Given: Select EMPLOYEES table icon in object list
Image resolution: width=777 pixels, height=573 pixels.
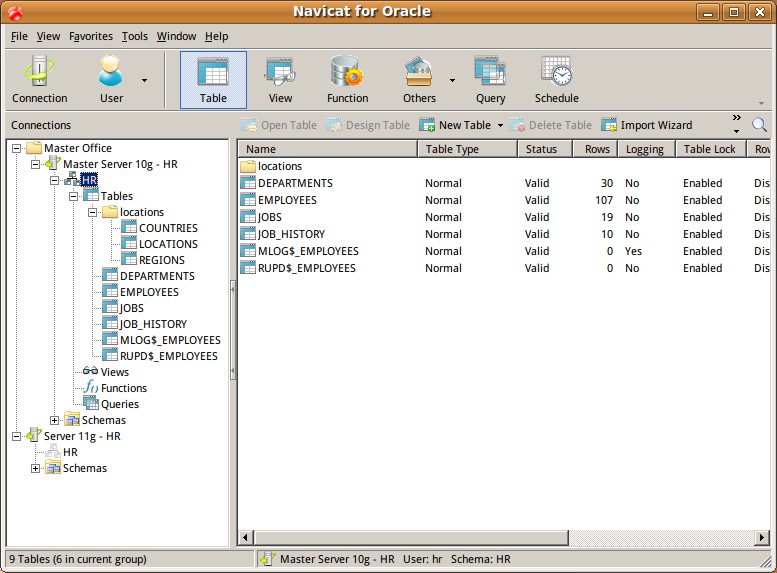Looking at the screenshot, I should (247, 200).
